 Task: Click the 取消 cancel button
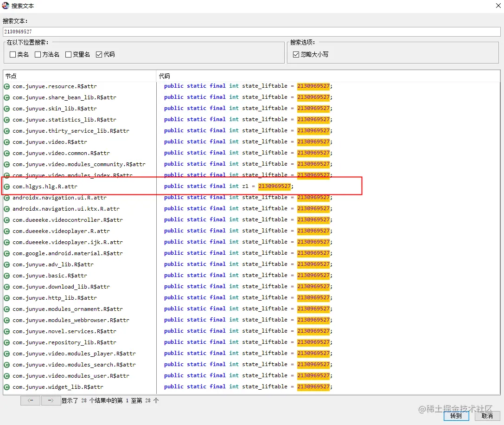[487, 416]
